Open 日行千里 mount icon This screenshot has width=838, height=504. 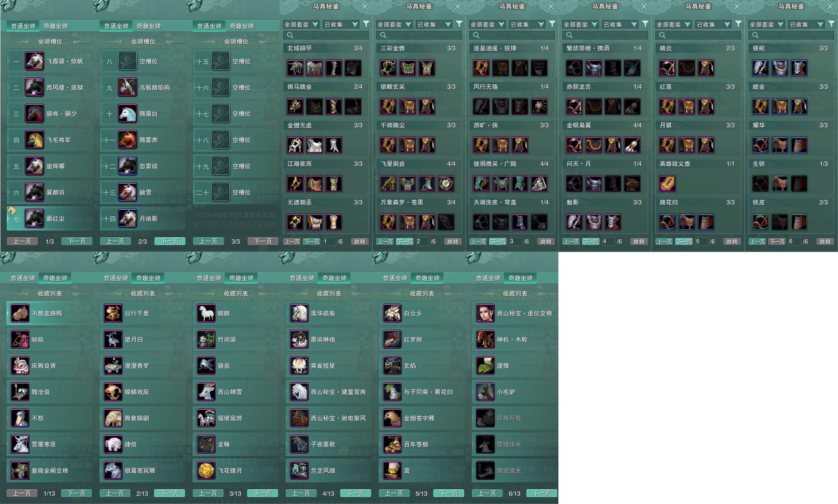pos(113,313)
